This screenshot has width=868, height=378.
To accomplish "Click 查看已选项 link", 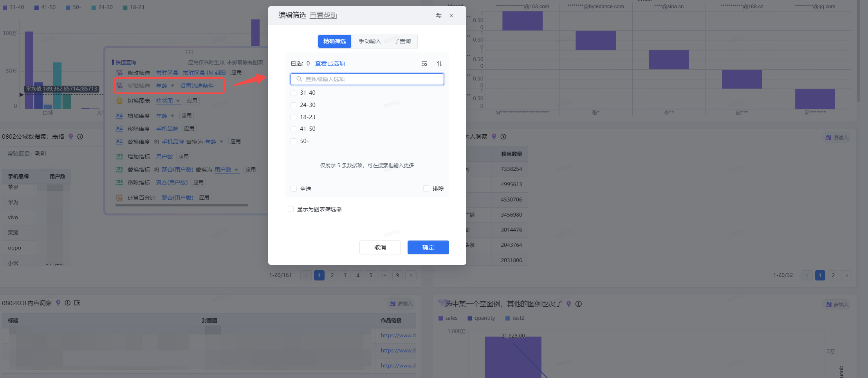I will click(x=330, y=63).
